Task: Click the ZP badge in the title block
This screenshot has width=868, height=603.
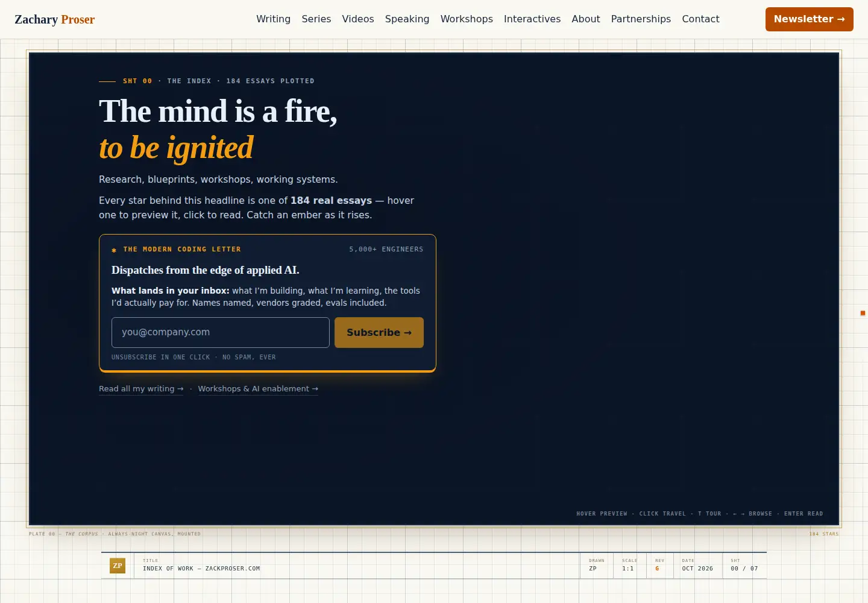Action: 118,566
